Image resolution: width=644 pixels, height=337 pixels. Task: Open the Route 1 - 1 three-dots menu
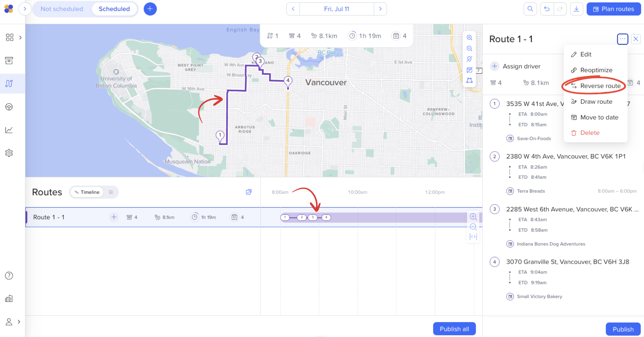pos(622,39)
